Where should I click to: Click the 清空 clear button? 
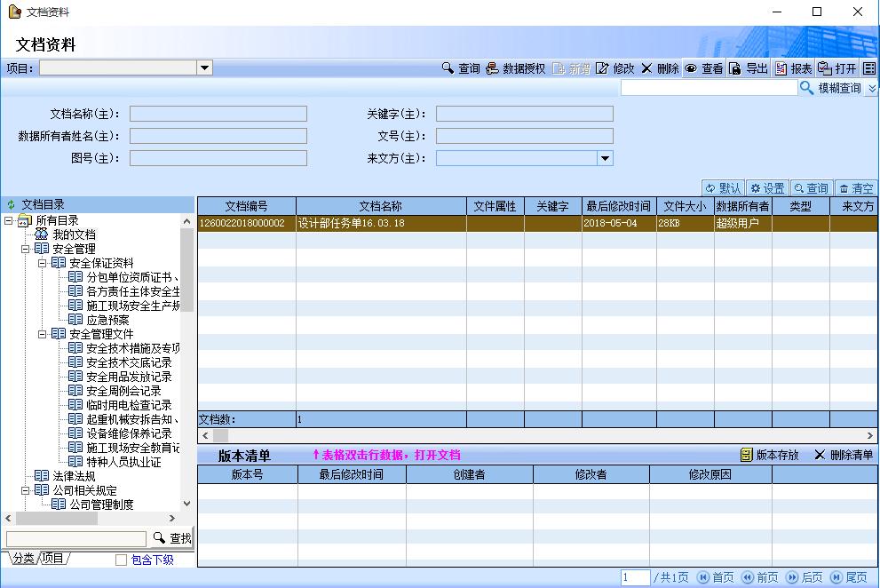click(x=855, y=188)
